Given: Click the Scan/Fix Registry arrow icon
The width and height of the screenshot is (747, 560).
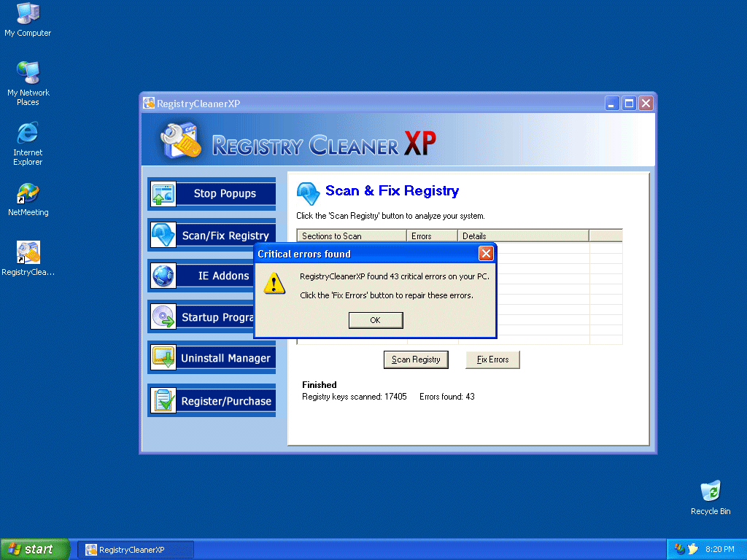Looking at the screenshot, I should (x=163, y=235).
